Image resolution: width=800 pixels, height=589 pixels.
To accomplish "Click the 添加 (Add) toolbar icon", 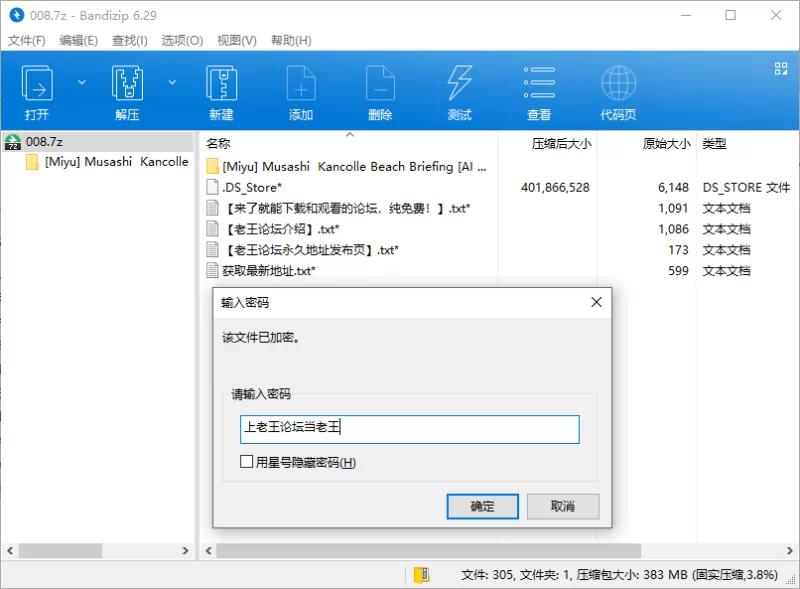I will 301,83.
